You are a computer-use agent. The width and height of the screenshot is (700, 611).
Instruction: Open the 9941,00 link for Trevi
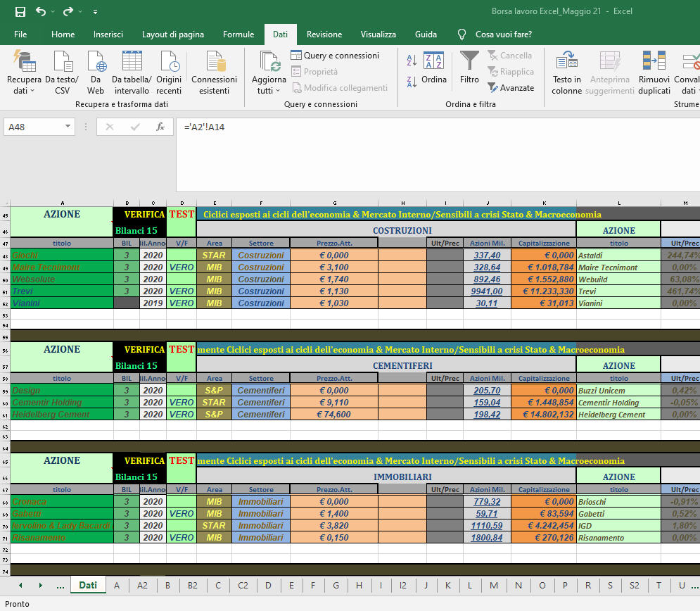click(487, 291)
